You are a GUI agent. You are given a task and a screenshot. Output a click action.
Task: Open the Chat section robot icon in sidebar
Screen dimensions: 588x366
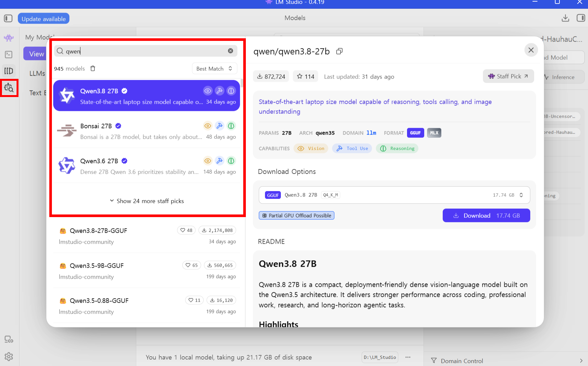9,38
